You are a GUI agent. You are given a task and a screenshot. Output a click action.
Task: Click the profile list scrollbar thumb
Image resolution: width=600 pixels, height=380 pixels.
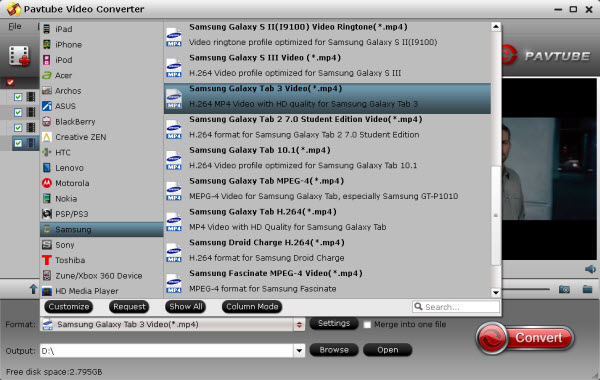(x=496, y=215)
